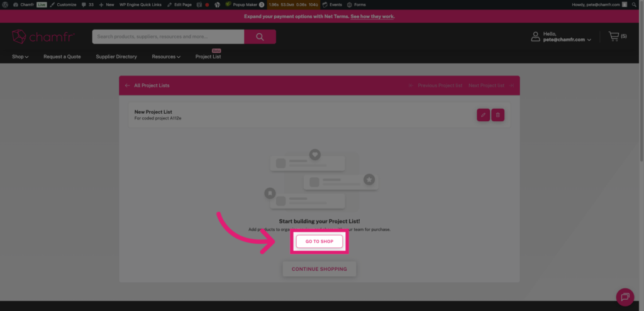Click the Customize link in admin bar

pos(63,4)
